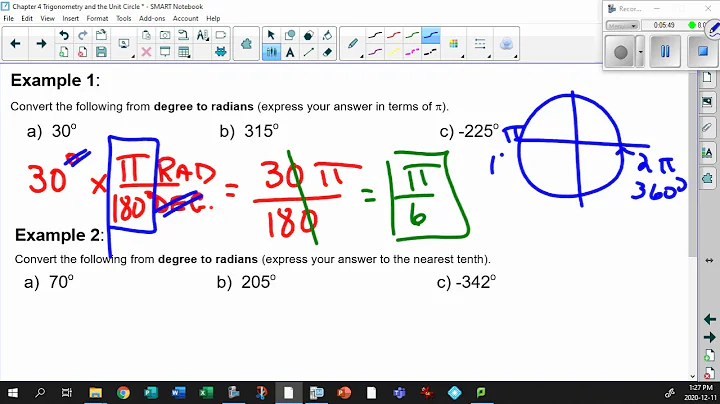Click the page vertical scrollbar
720x404 pixels.
pyautogui.click(x=693, y=164)
